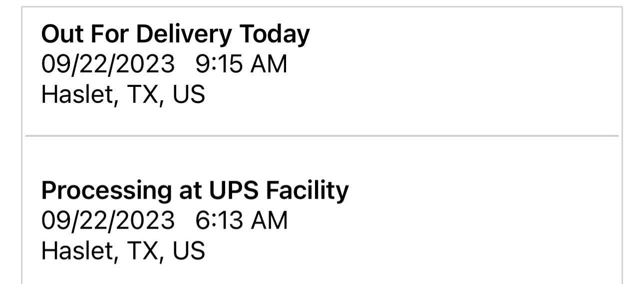Click the 6:13 AM timestamp
Screen dimensions: 644x284
click(x=242, y=220)
